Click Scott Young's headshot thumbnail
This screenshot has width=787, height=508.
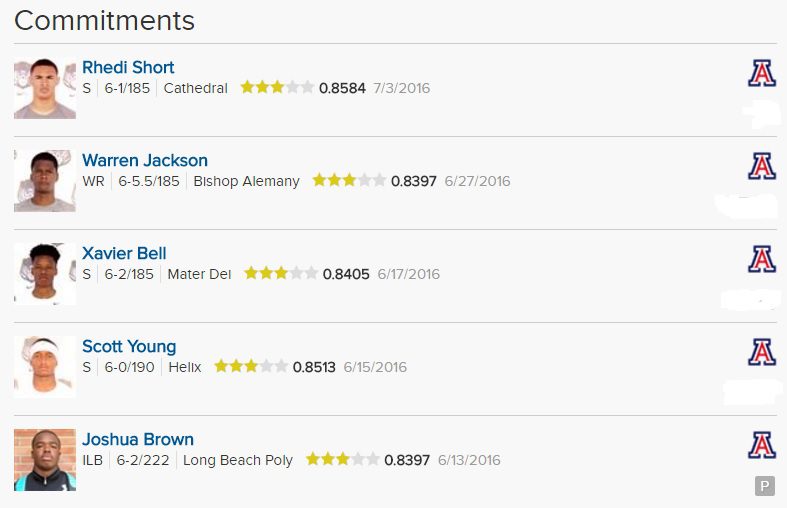[x=45, y=367]
